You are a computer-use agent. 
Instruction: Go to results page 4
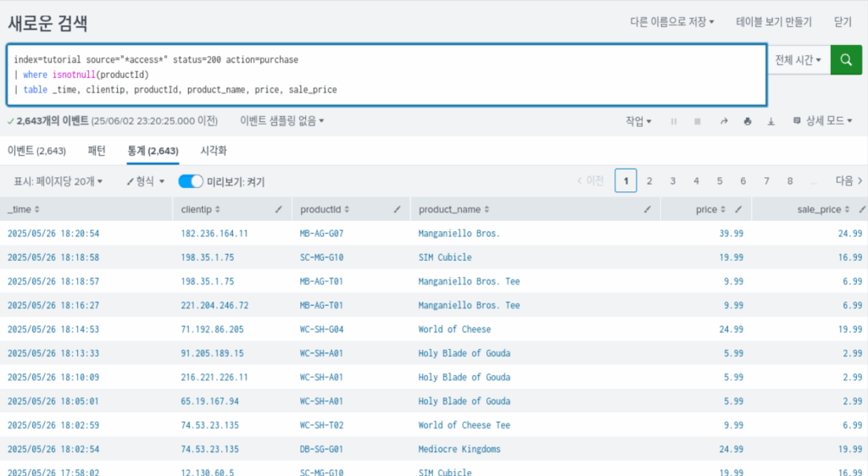point(697,180)
